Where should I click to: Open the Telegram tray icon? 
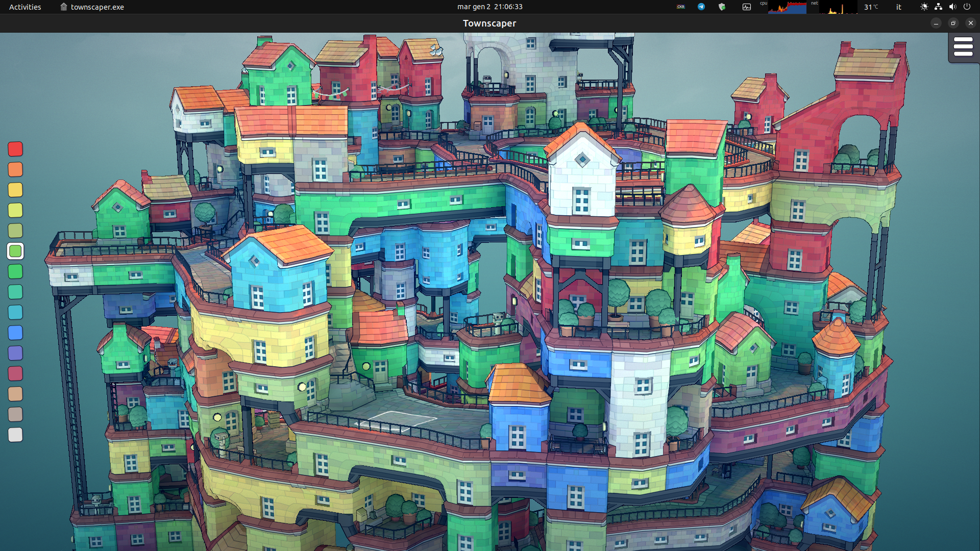(x=701, y=7)
